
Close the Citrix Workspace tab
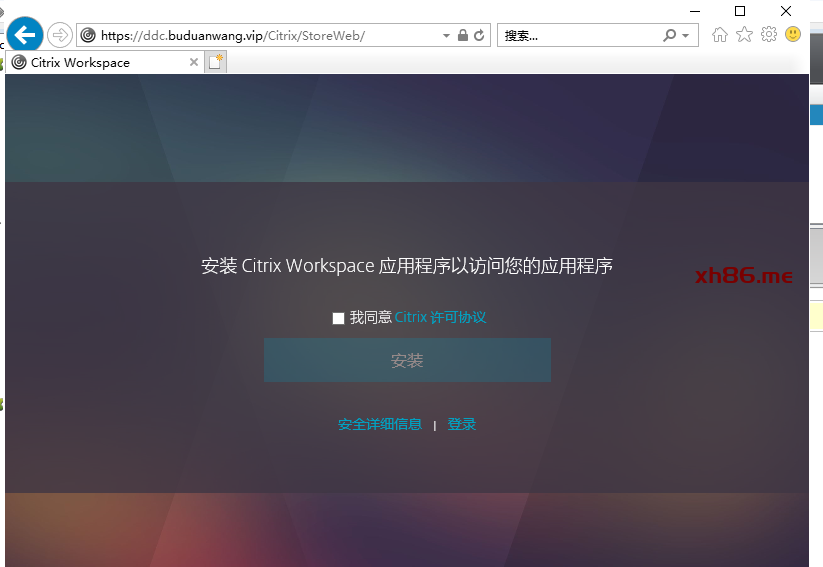[194, 62]
